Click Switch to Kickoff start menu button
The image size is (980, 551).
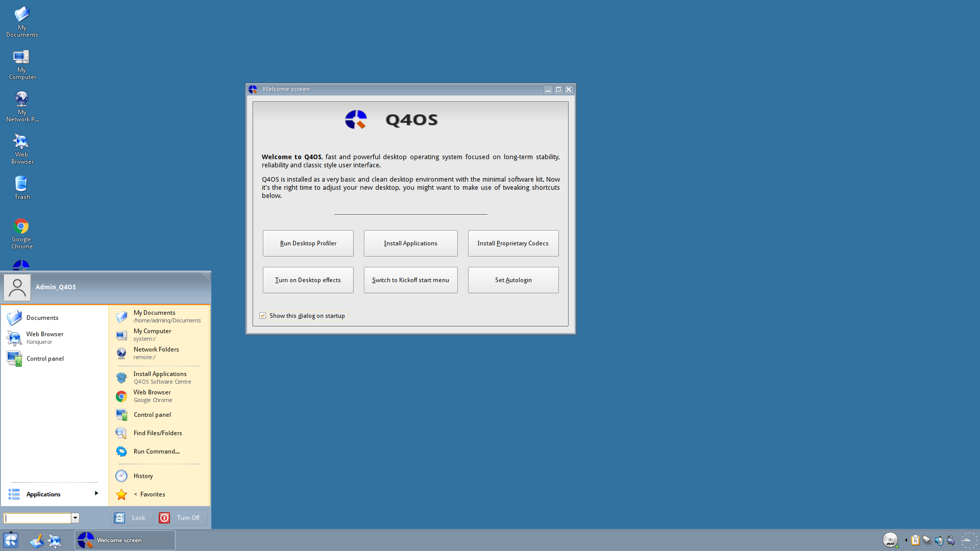(x=411, y=280)
